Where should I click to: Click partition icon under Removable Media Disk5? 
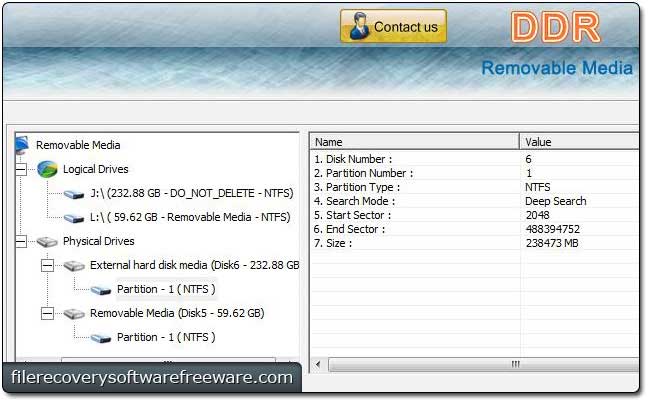tap(101, 338)
